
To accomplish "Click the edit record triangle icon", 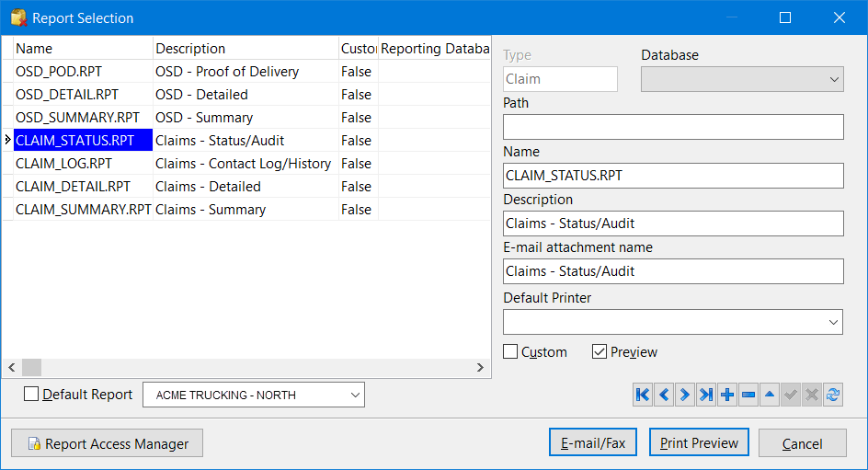I will 770,395.
